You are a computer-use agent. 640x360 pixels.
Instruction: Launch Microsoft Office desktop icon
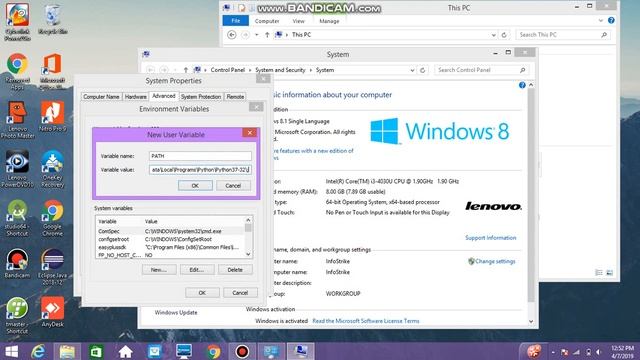tap(52, 71)
